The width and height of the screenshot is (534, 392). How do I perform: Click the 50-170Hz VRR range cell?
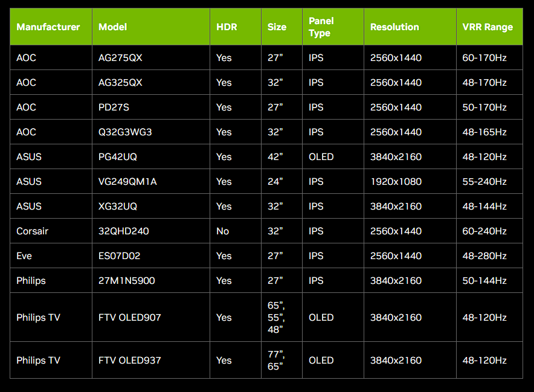tap(489, 108)
